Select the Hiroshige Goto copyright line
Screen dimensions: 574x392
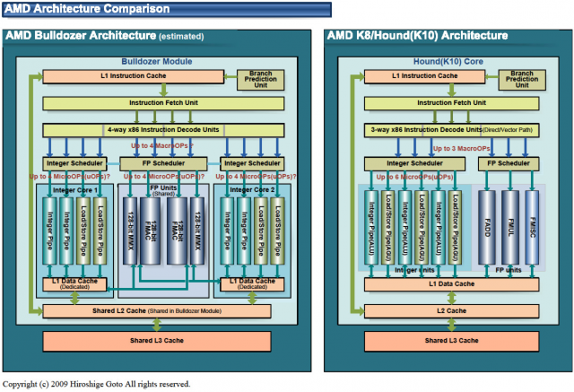96,384
